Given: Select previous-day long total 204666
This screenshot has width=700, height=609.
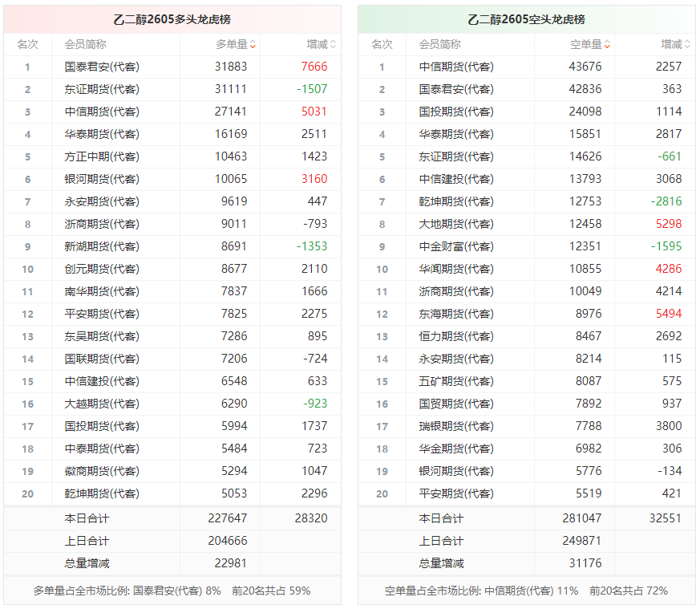Looking at the screenshot, I should pyautogui.click(x=227, y=541).
